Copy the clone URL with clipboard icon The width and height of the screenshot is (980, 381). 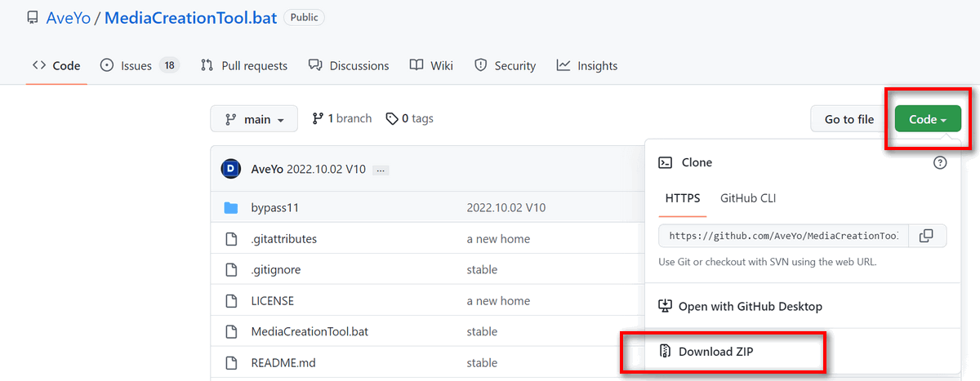coord(926,236)
